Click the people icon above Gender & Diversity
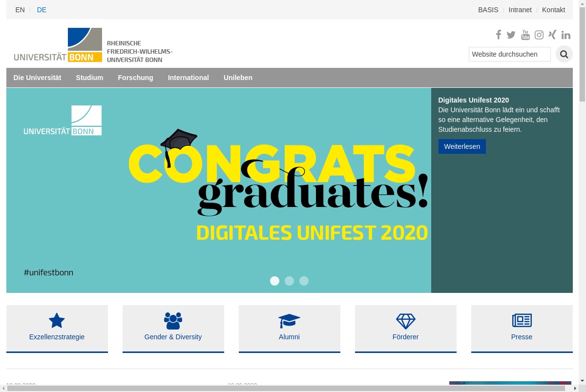The width and height of the screenshot is (586, 392). 173,321
